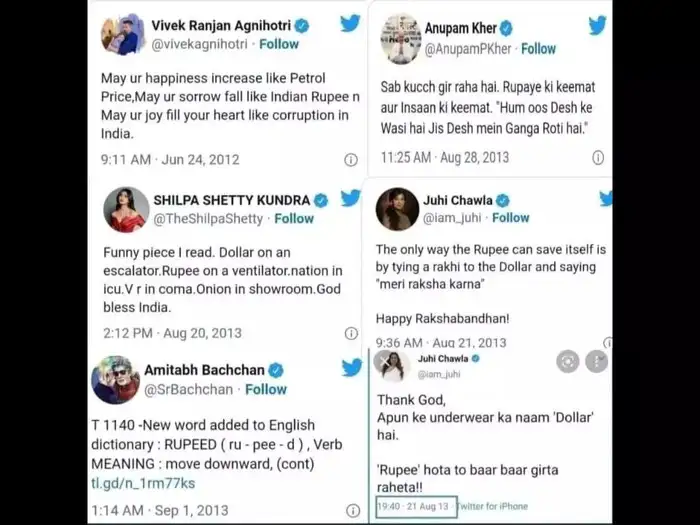Open the info icon on Anupam Kher's tweet
The image size is (700, 525).
click(598, 158)
